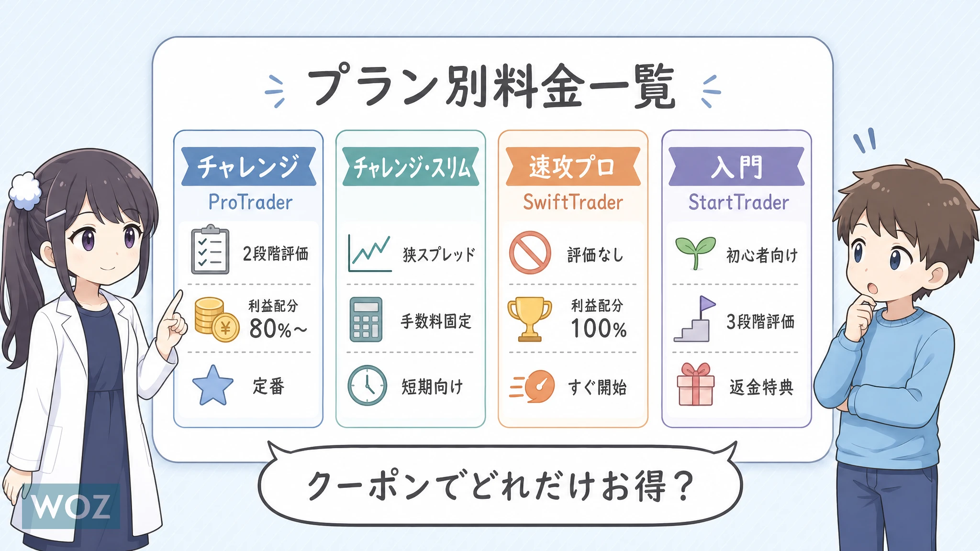980x551 pixels.
Task: Click the clock icon
Action: coord(367,386)
